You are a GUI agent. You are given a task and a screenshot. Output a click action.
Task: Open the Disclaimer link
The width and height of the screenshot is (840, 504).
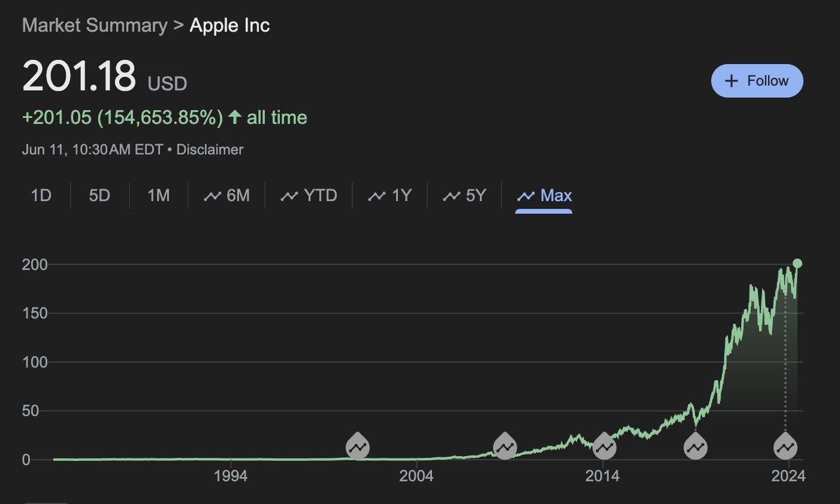(x=210, y=150)
